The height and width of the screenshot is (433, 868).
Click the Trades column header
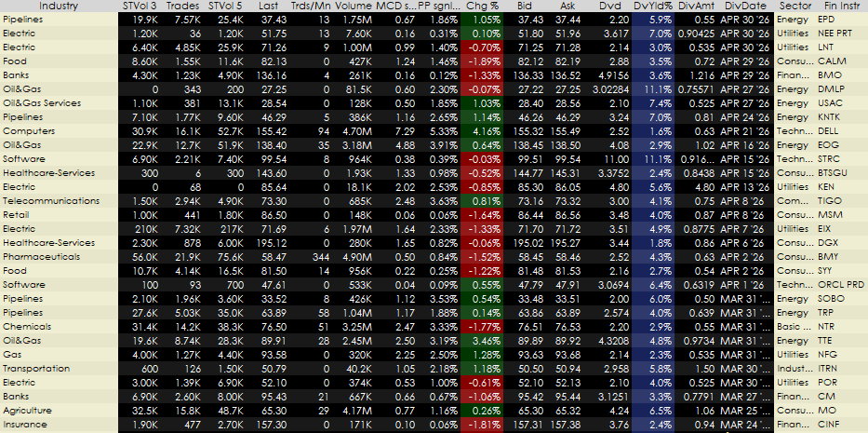[182, 7]
